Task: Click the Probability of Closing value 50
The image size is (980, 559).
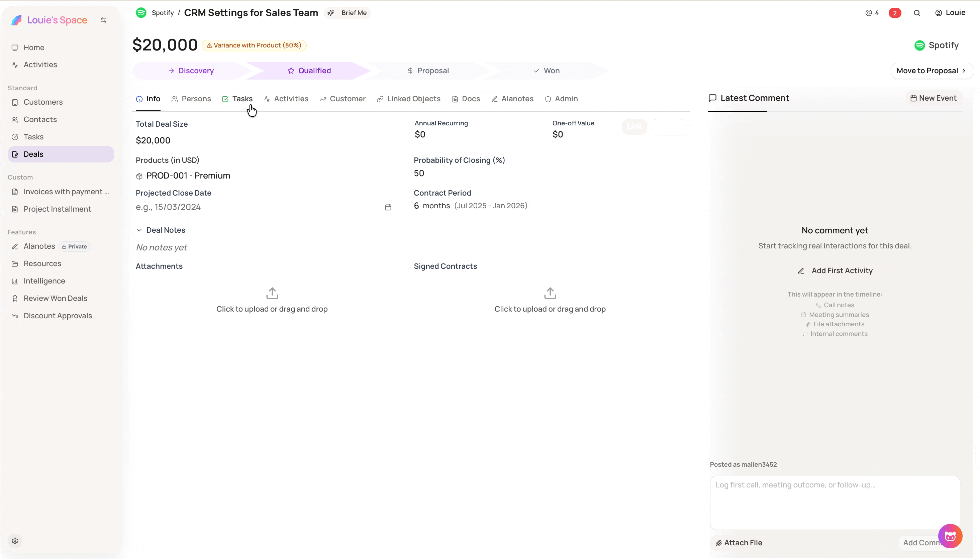Action: point(418,173)
